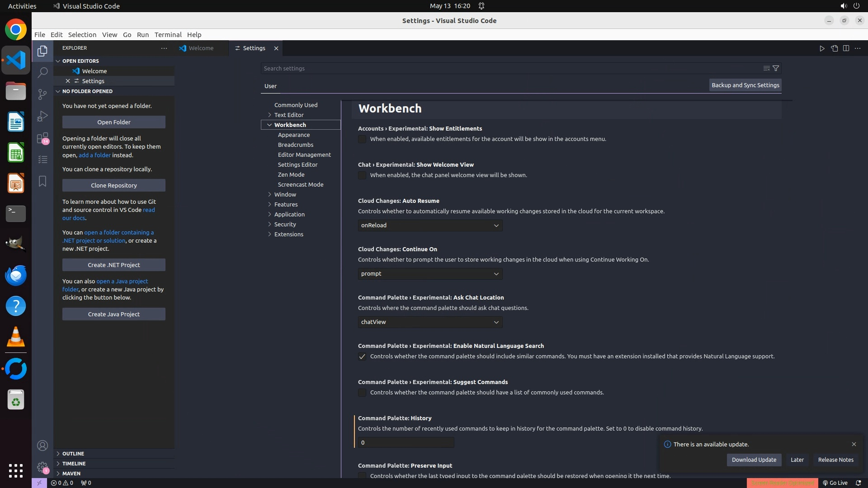The image size is (868, 488).
Task: Click the Go Live status bar item
Action: tap(835, 483)
